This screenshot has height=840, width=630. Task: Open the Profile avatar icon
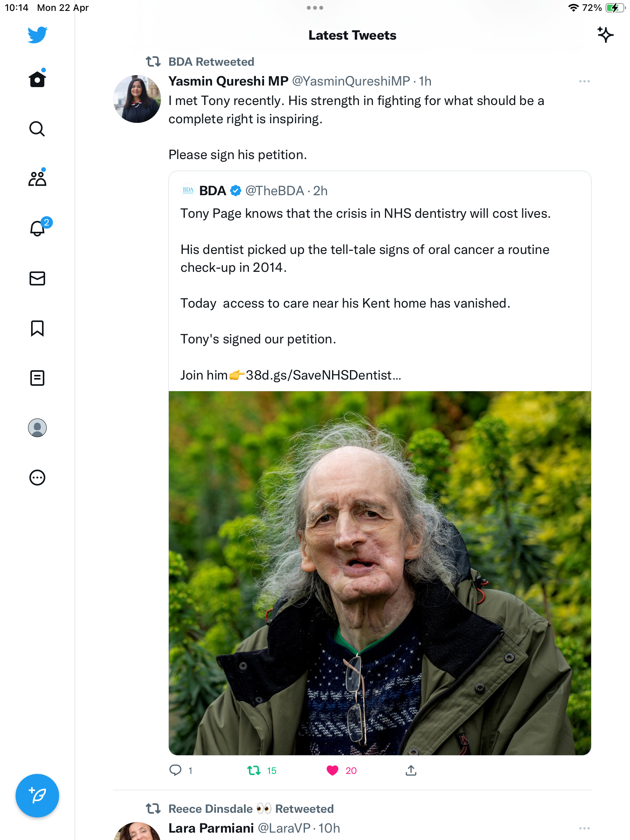pos(37,428)
